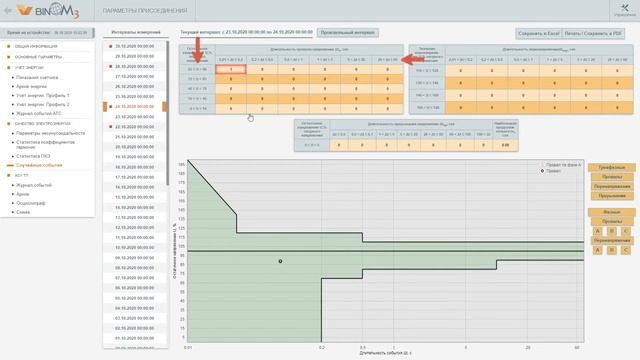Show three-phase Перенапряжения
The image size is (640, 360).
(612, 187)
